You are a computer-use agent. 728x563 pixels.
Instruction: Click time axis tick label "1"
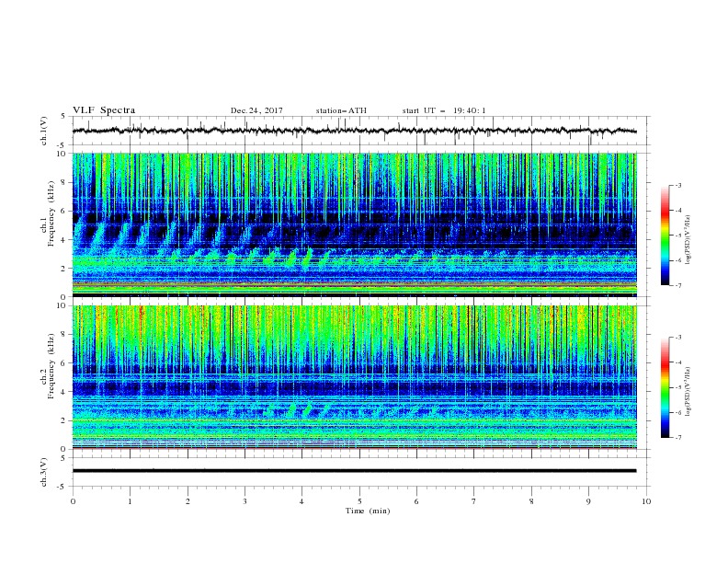point(130,501)
